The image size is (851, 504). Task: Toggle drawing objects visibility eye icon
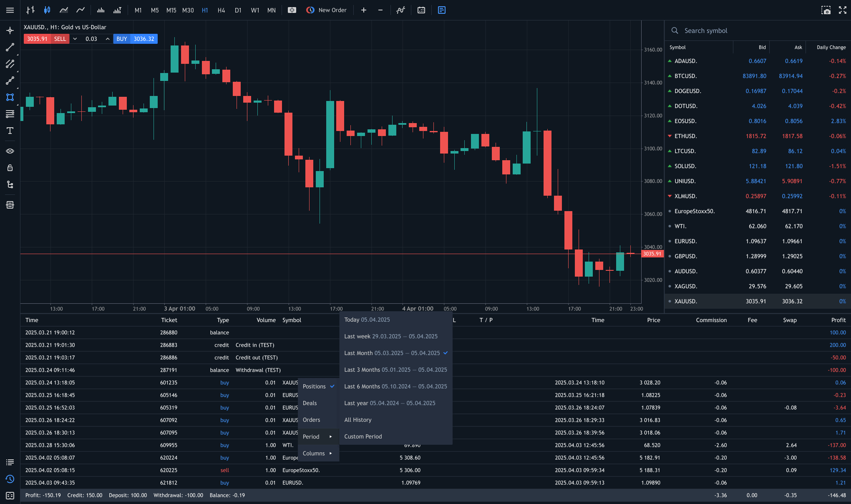tap(10, 151)
